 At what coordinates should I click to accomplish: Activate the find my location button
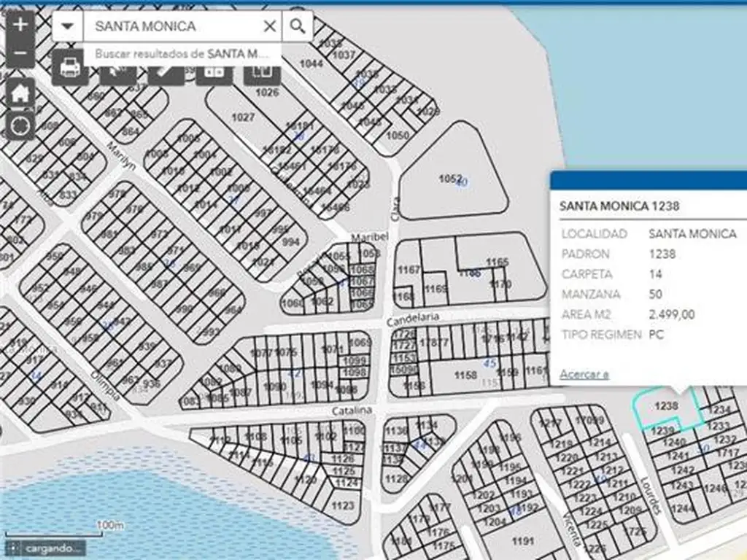[20, 125]
